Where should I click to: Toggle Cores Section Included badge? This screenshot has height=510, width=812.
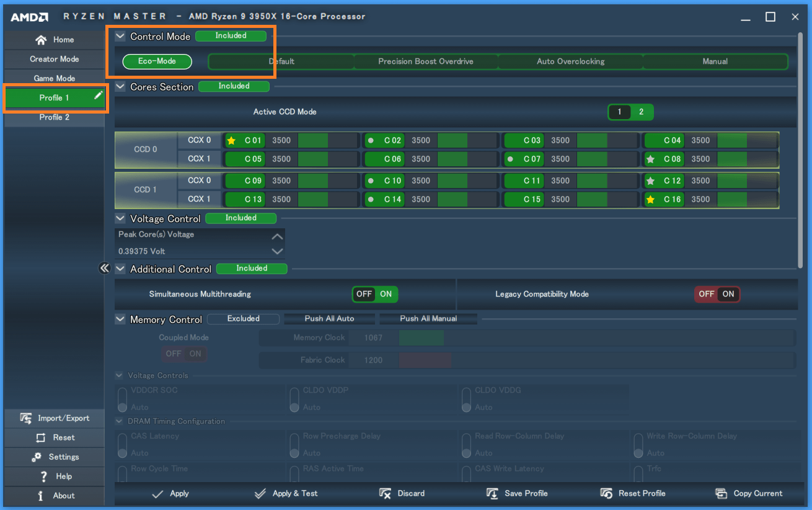coord(234,86)
